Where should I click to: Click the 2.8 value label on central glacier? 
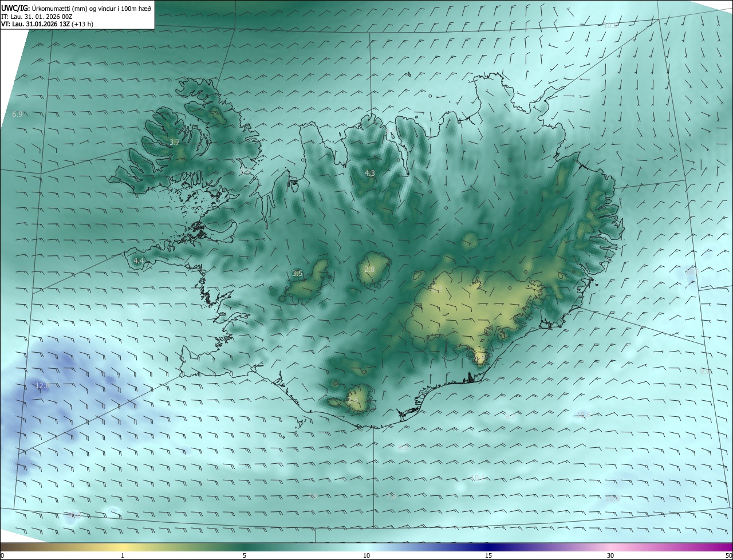click(369, 270)
